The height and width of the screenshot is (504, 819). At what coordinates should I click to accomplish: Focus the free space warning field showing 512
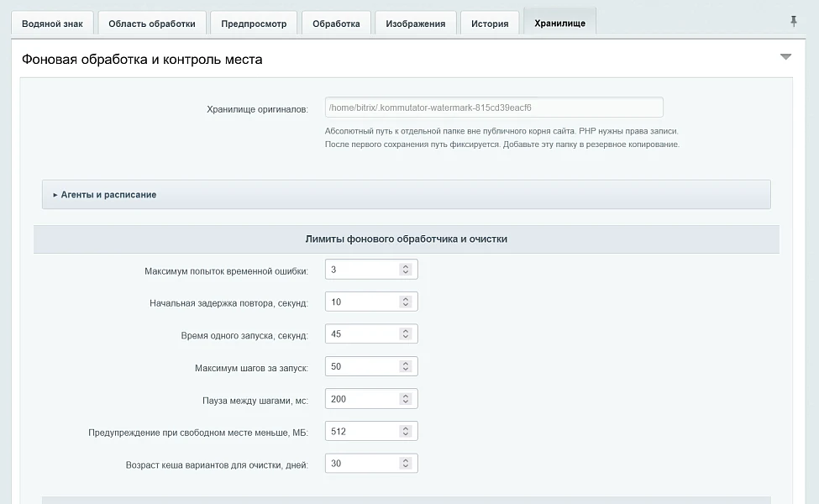pyautogui.click(x=371, y=432)
